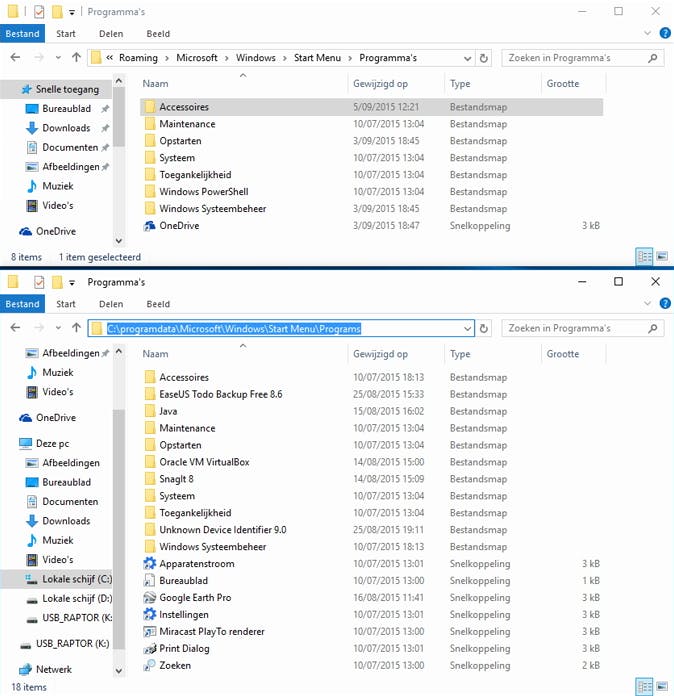Select Netwerk in the bottom navigation pane
This screenshot has width=674, height=696.
53,669
